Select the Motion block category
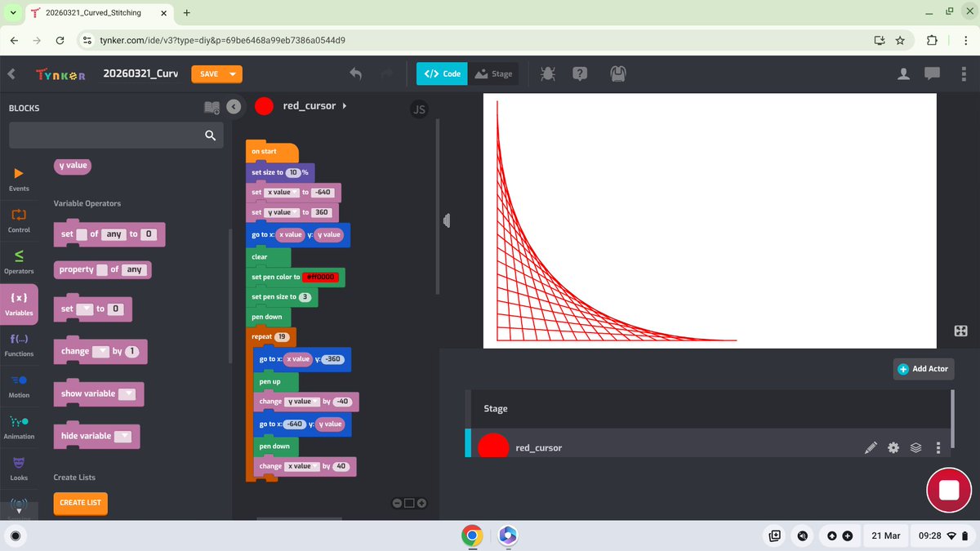 (x=19, y=385)
